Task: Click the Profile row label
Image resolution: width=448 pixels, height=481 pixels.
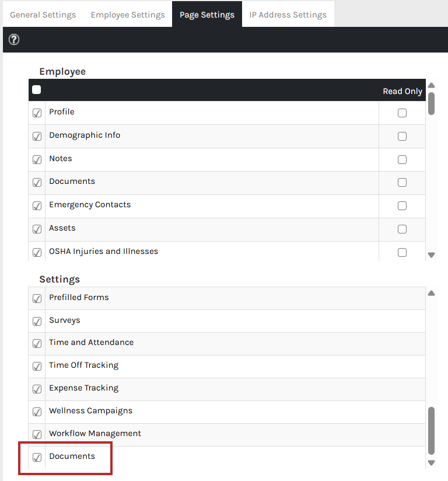Action: coord(62,111)
